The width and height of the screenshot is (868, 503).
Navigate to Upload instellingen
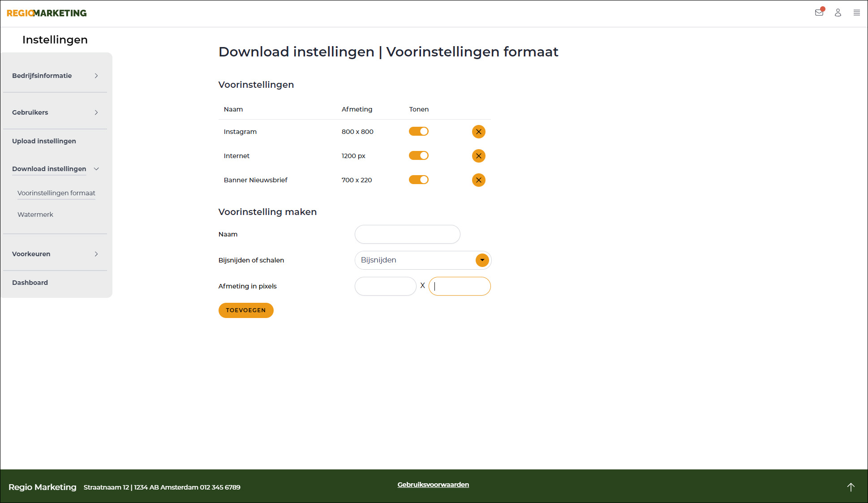[43, 141]
